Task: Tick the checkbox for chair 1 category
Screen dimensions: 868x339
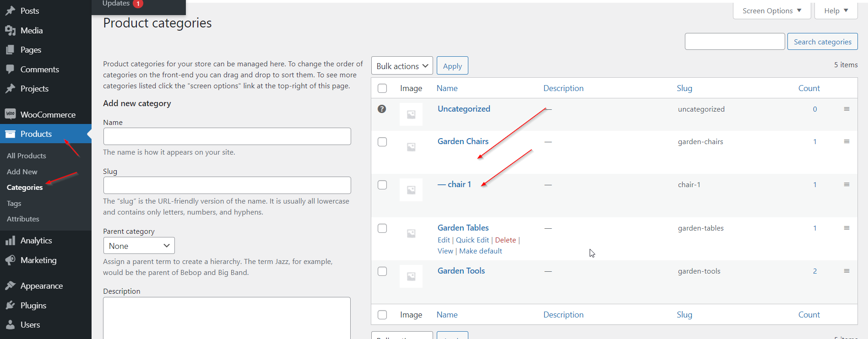Action: [x=382, y=185]
